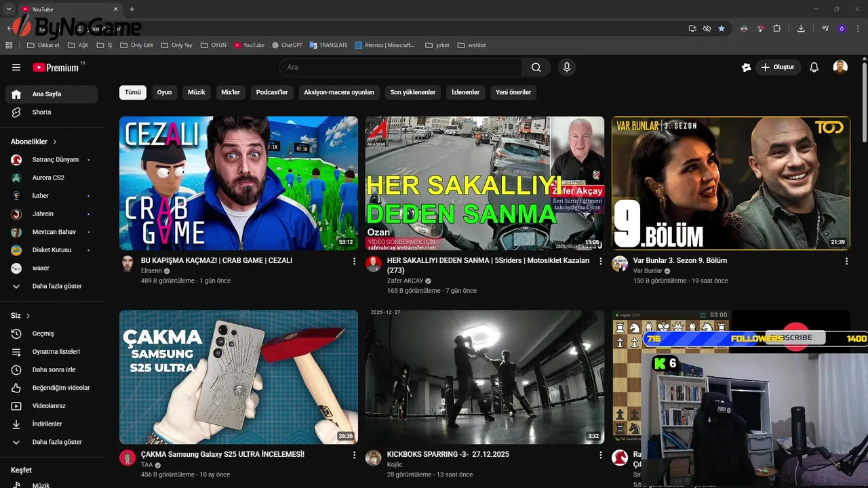Click the Zafer AKCAY channel avatar
The width and height of the screenshot is (868, 488).
tap(373, 264)
